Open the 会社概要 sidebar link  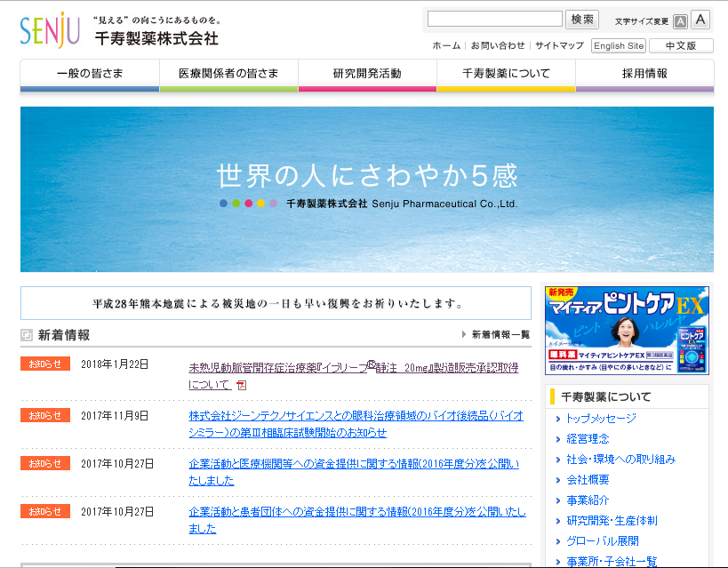pyautogui.click(x=588, y=480)
